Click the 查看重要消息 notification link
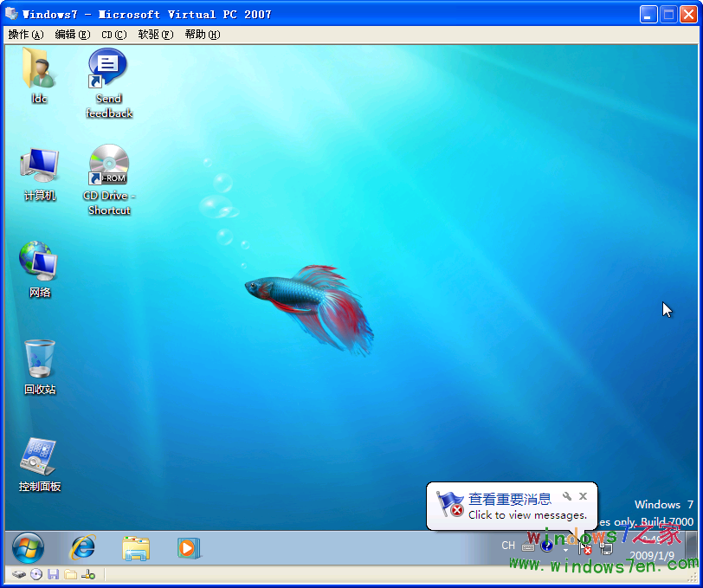Screen dimensions: 703x588 pos(509,499)
